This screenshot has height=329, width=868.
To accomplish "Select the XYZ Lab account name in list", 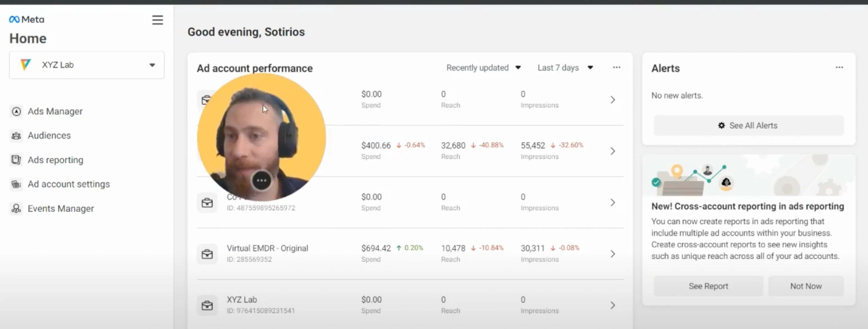I will [242, 299].
